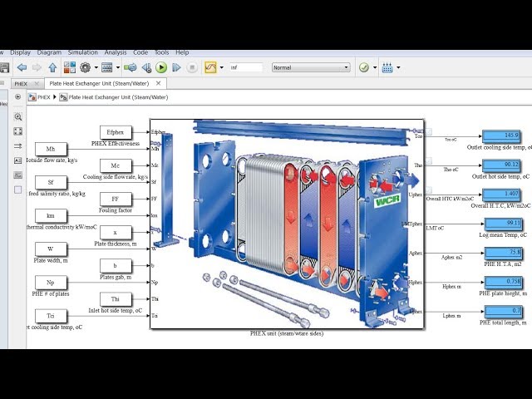Viewport: 532px width, 399px height.
Task: Click the Fit to View palette icon
Action: click(18, 131)
